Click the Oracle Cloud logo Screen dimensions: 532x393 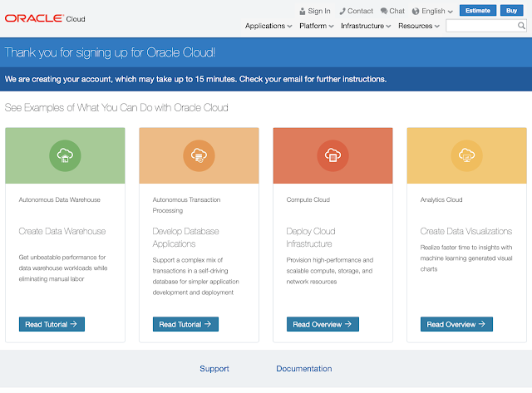(x=46, y=17)
